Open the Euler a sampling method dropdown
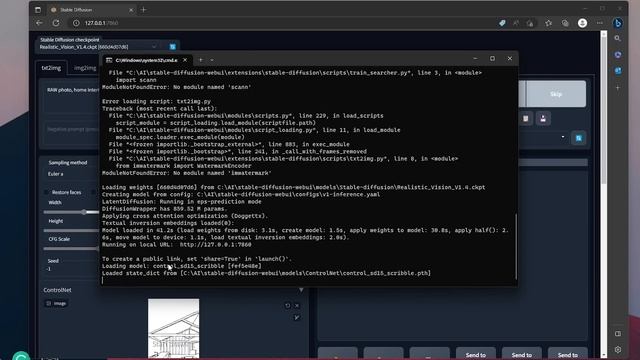640x360 pixels. coord(71,174)
